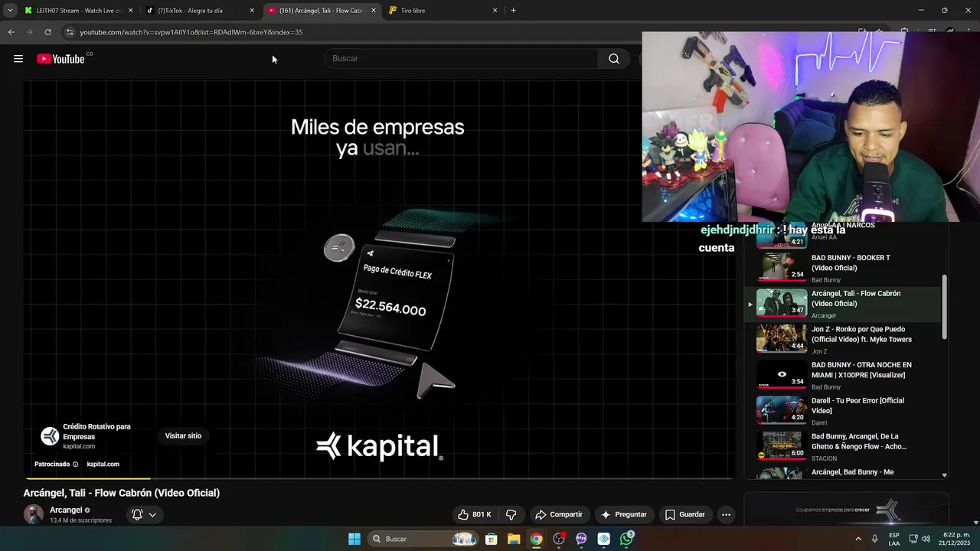Image resolution: width=980 pixels, height=551 pixels.
Task: Click the Compartir share button
Action: click(x=559, y=514)
